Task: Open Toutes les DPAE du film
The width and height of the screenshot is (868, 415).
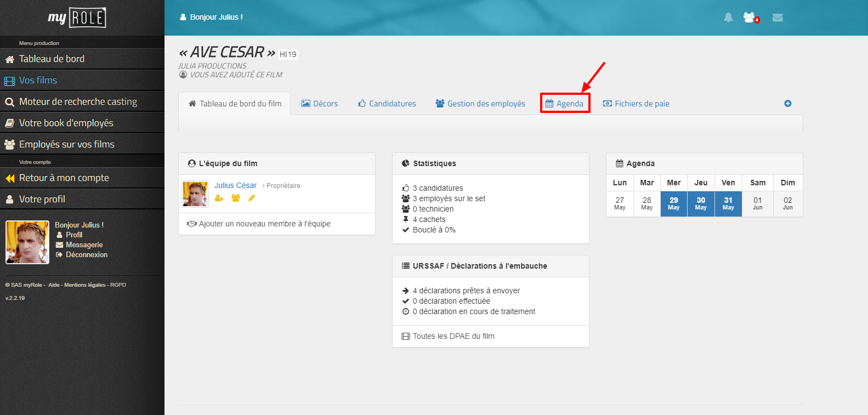Action: (x=448, y=336)
